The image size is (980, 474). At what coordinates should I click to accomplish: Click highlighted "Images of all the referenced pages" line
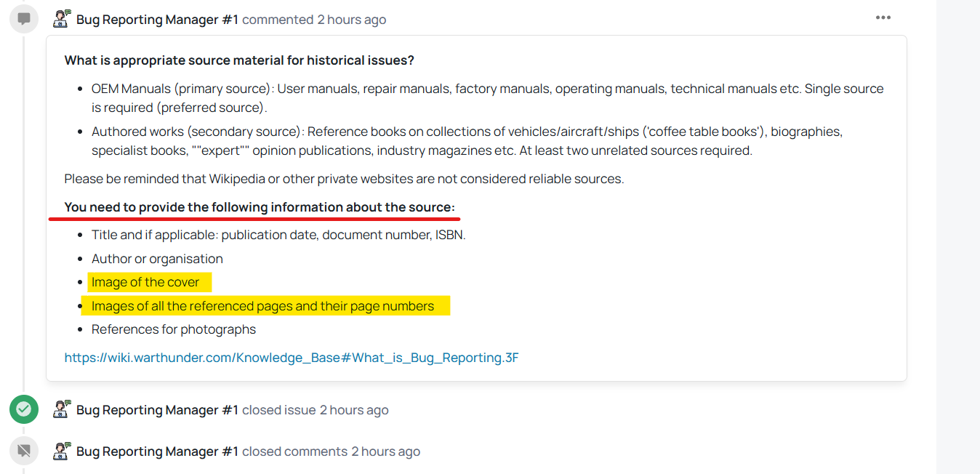pos(262,306)
